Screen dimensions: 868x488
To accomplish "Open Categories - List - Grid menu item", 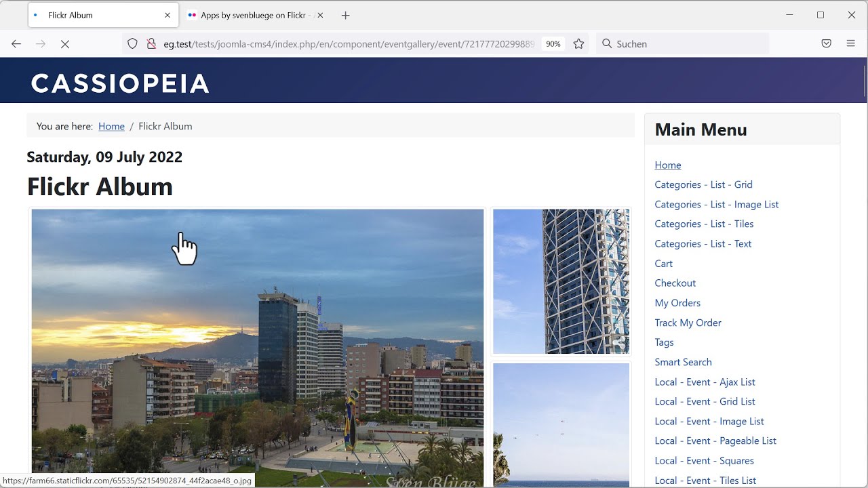I will pyautogui.click(x=703, y=184).
